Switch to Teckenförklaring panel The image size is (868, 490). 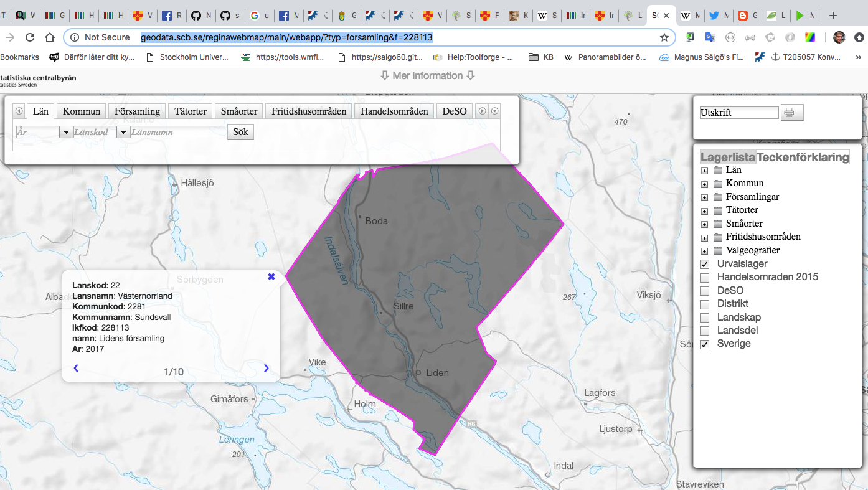[x=803, y=158]
